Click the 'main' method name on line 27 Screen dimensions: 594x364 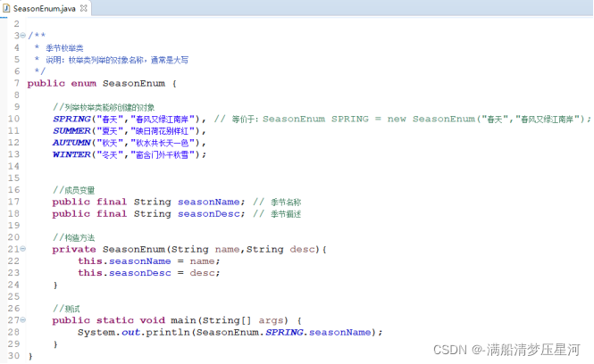coord(183,320)
